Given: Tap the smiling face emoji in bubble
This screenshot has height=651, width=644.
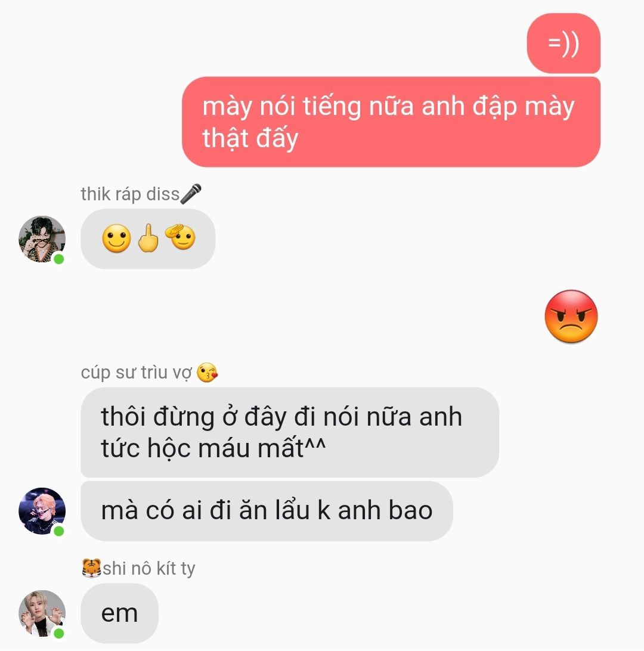Looking at the screenshot, I should pos(117,238).
